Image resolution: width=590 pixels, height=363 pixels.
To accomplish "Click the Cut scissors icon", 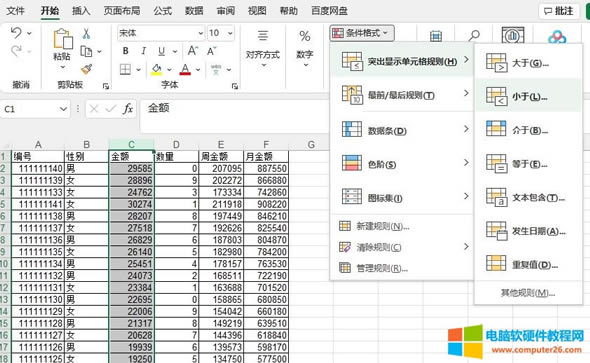I will tap(86, 34).
